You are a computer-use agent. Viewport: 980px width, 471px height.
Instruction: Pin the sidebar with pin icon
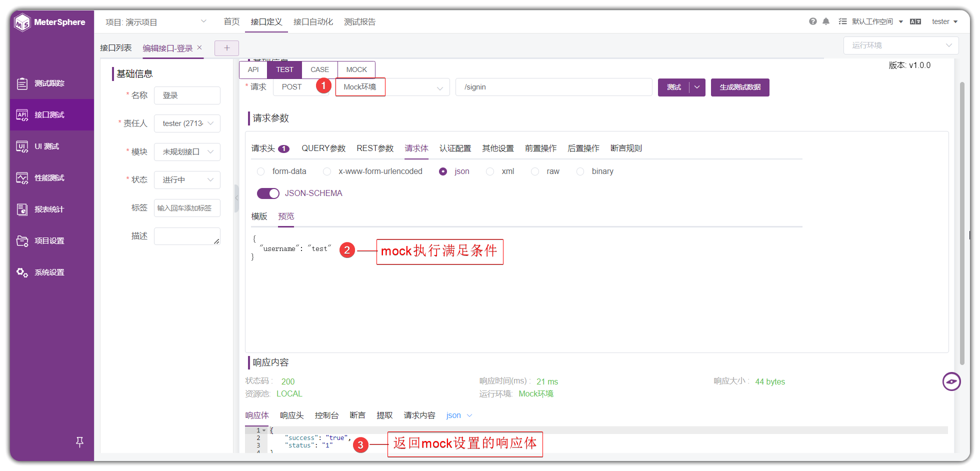[79, 441]
